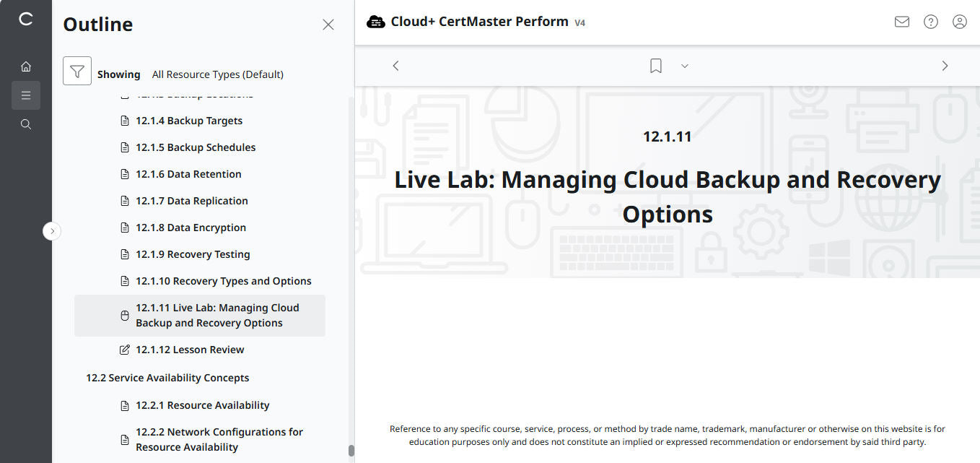The height and width of the screenshot is (463, 980).
Task: Open the account profile icon
Action: (x=959, y=22)
